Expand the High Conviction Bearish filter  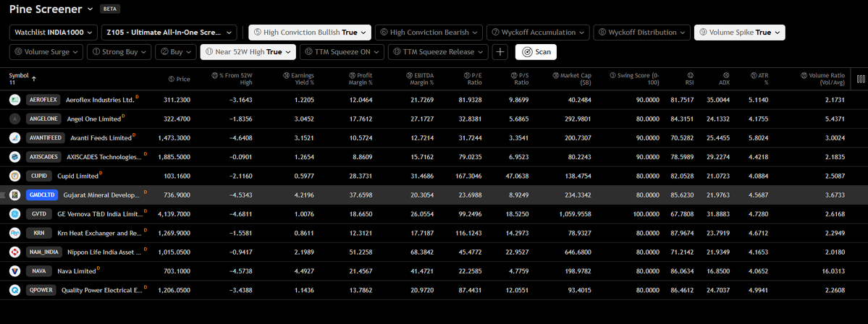pos(429,33)
